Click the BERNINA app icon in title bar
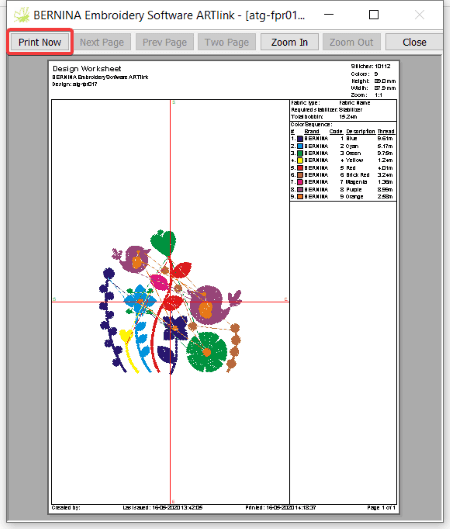The height and width of the screenshot is (529, 450). coord(21,15)
